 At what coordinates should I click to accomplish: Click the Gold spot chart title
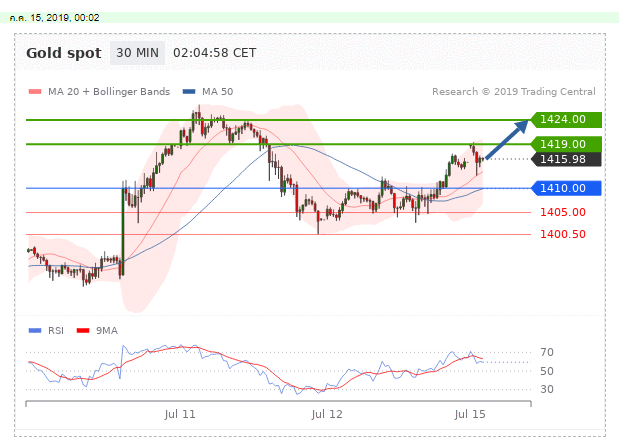point(64,53)
